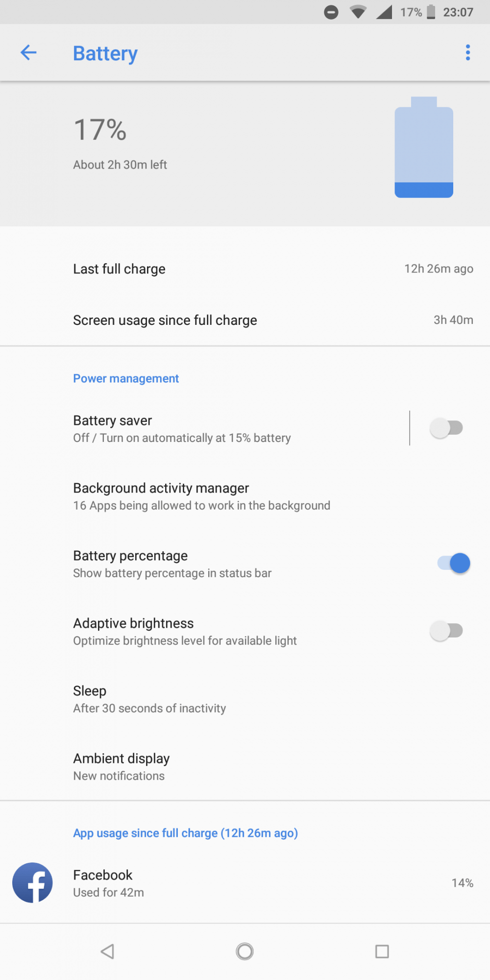Image resolution: width=490 pixels, height=980 pixels.
Task: Open the three-dot overflow menu
Action: pos(467,52)
